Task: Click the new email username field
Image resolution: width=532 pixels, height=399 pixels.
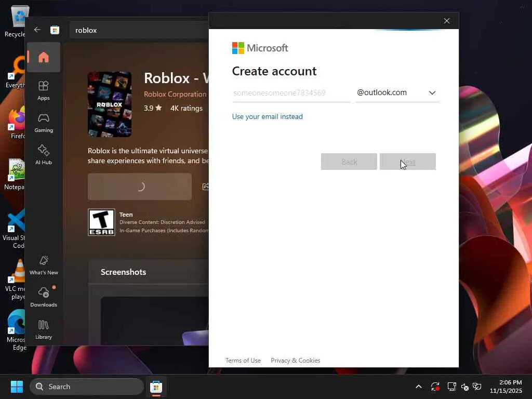Action: 291,92
